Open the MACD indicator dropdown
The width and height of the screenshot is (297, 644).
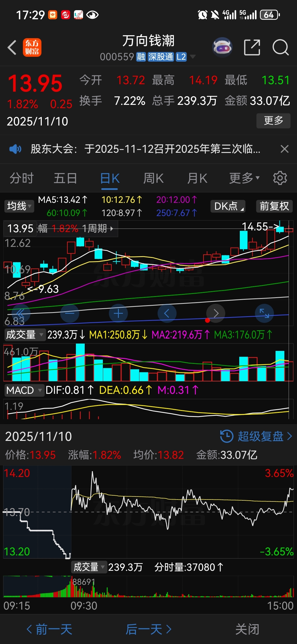coord(24,390)
